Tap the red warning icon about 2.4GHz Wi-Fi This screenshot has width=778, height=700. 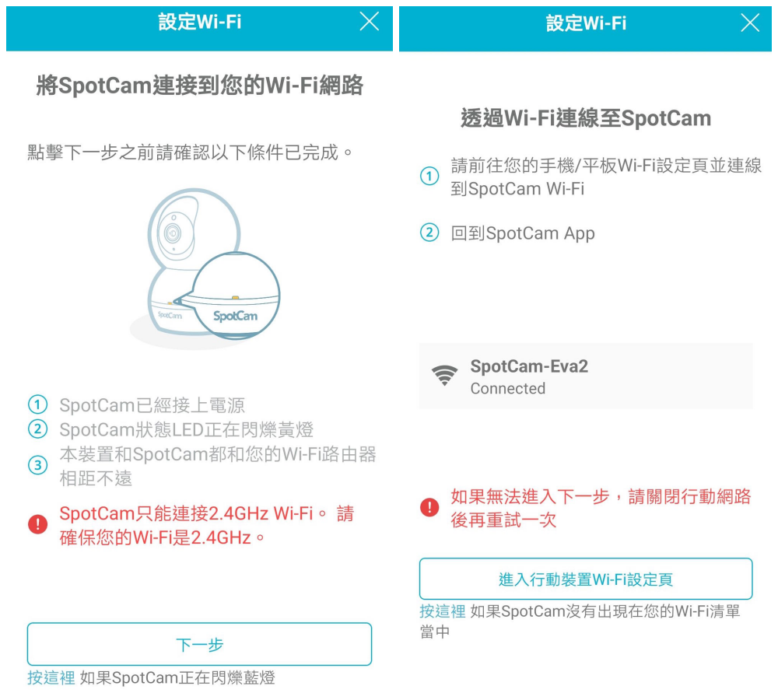click(x=37, y=524)
